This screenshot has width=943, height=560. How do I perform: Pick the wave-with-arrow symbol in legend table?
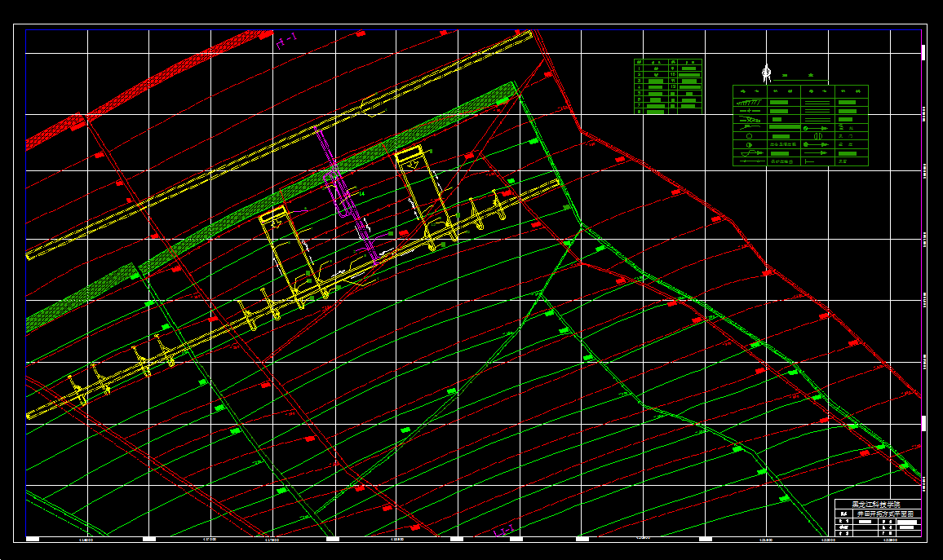(x=752, y=153)
